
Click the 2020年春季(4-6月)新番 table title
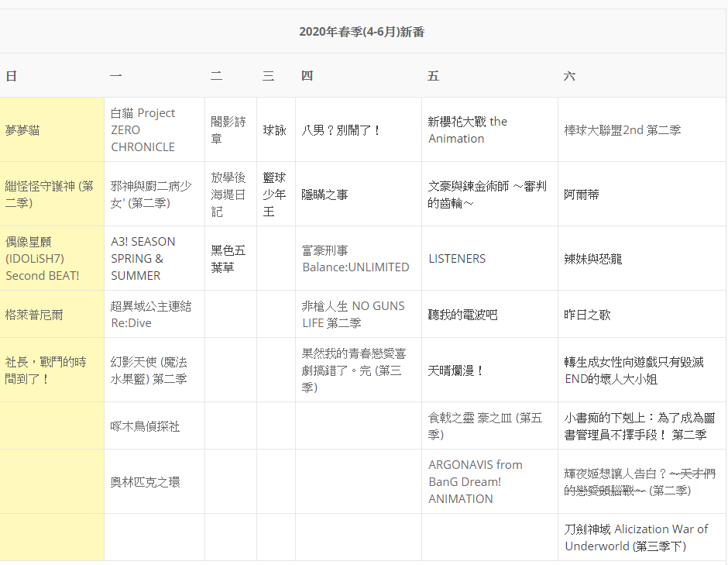click(362, 32)
